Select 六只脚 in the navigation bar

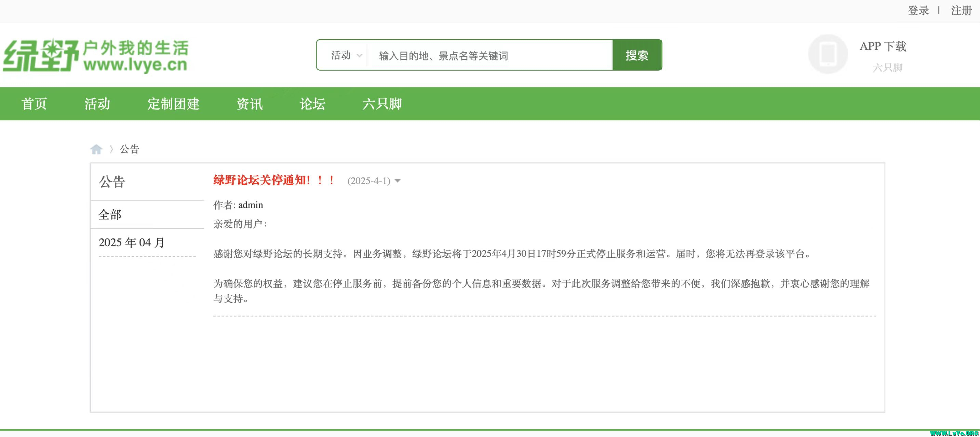pos(382,104)
